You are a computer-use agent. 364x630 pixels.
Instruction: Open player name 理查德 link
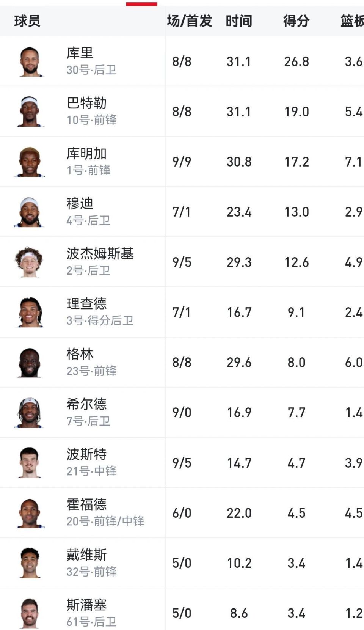pos(87,304)
